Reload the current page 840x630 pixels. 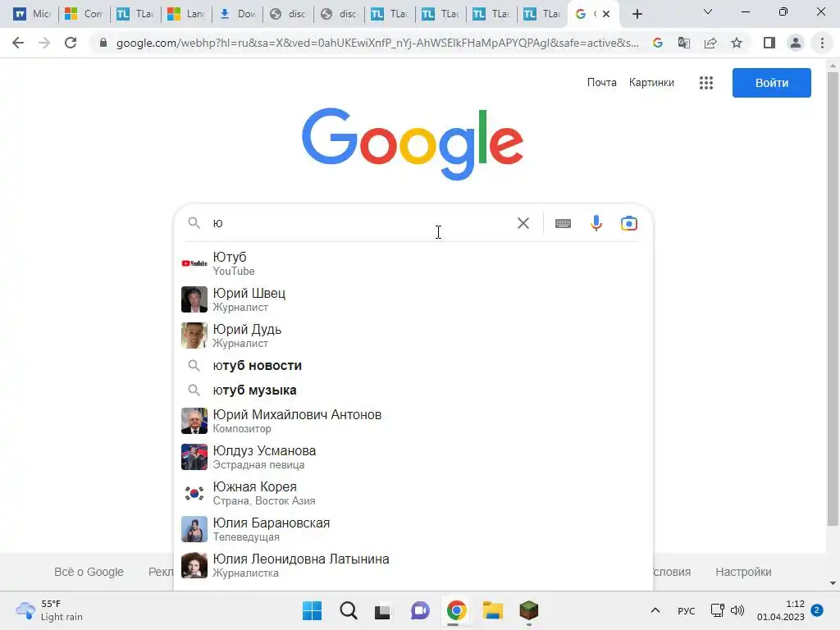(71, 43)
